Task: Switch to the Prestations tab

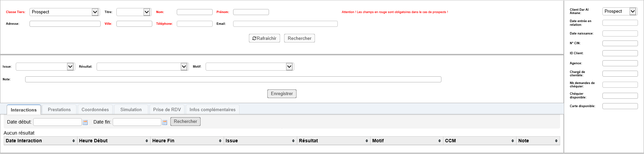Action: tap(59, 110)
